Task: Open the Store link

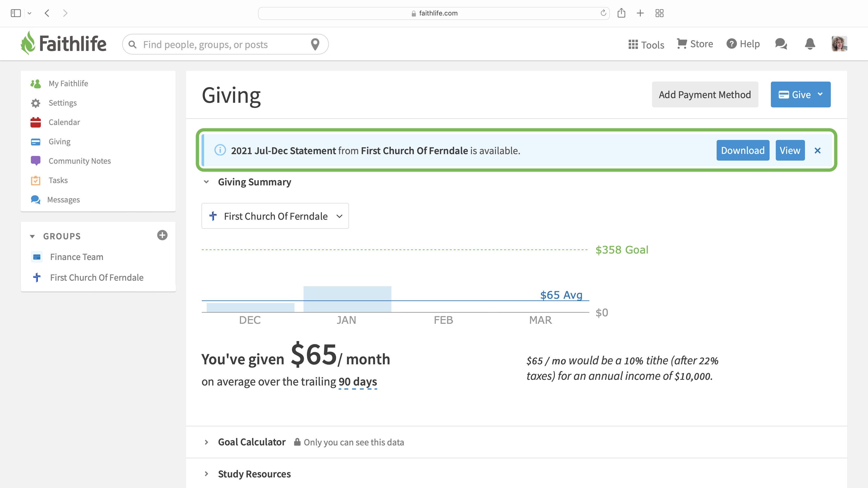Action: click(695, 44)
